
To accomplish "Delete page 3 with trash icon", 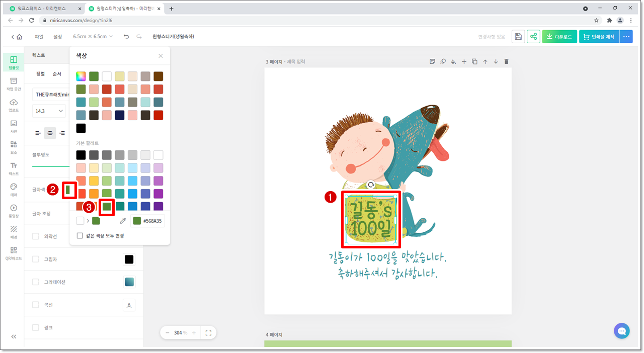I will pyautogui.click(x=507, y=61).
